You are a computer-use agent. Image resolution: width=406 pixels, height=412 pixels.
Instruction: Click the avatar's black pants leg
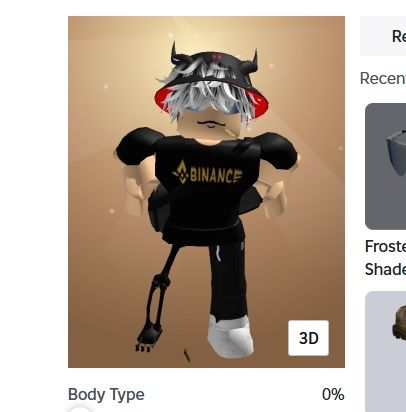click(x=229, y=278)
